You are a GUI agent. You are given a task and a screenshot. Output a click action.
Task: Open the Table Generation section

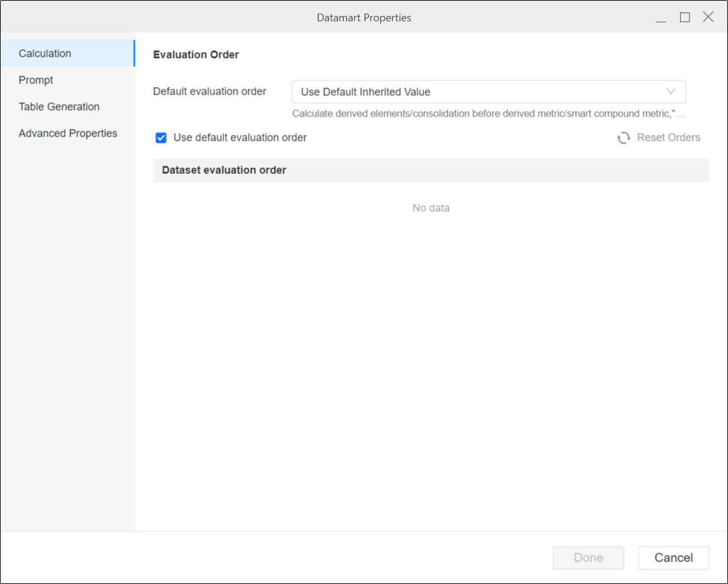point(59,107)
